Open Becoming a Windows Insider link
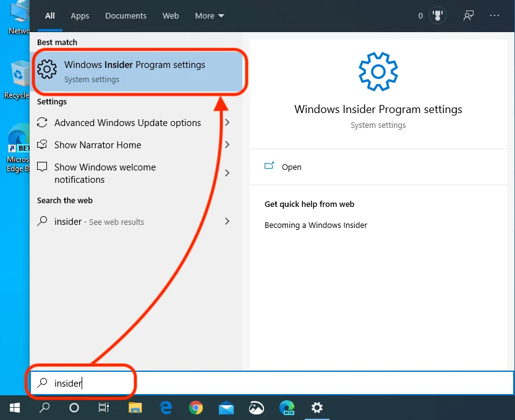 click(x=316, y=225)
